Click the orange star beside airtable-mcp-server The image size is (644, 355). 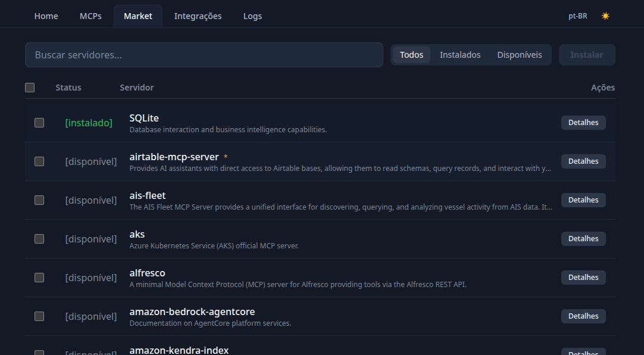point(226,157)
